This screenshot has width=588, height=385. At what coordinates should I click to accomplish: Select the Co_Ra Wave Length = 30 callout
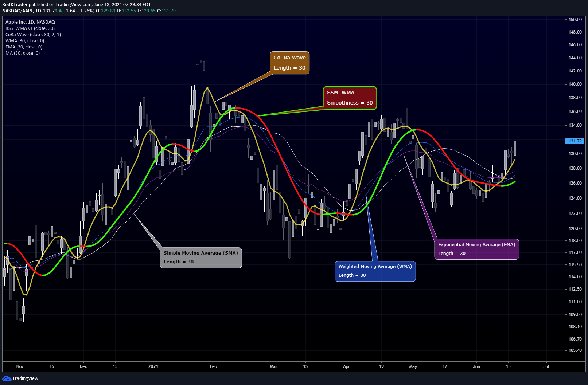click(x=289, y=63)
